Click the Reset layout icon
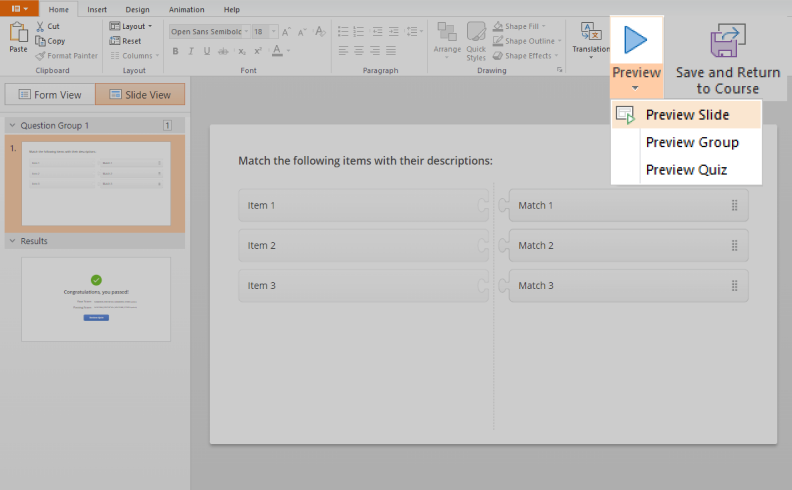This screenshot has width=792, height=490. pos(115,41)
